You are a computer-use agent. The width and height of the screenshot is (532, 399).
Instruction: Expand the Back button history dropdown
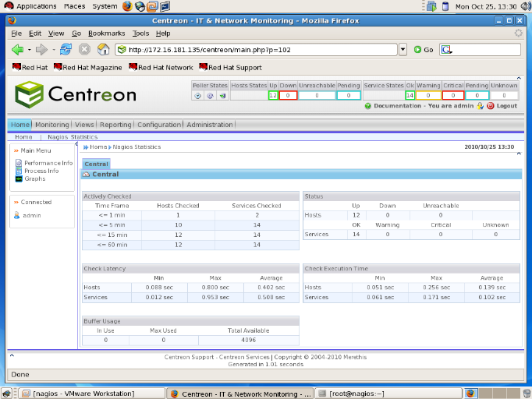(x=30, y=49)
